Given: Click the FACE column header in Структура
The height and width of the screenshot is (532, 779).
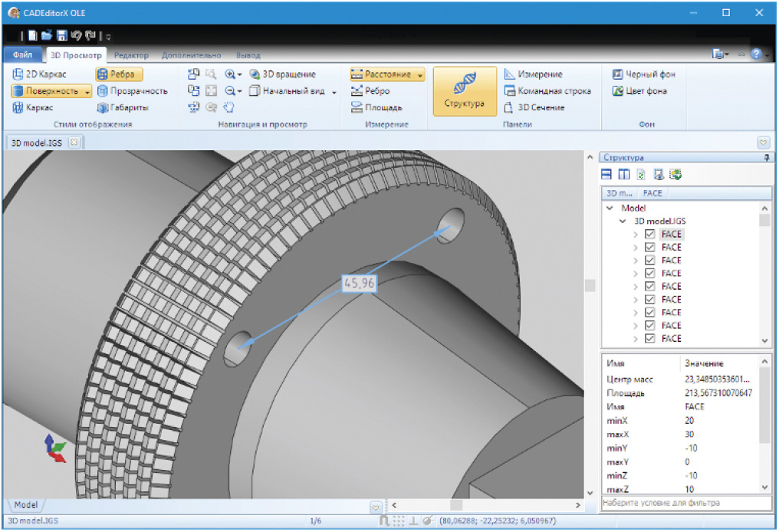Looking at the screenshot, I should [x=652, y=193].
